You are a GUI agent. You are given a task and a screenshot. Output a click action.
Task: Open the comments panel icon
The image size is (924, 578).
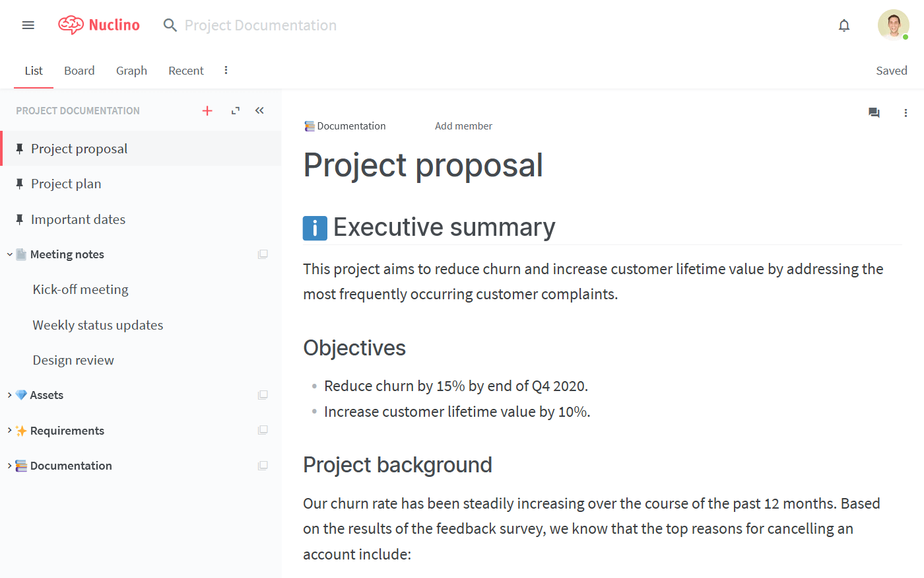(874, 113)
